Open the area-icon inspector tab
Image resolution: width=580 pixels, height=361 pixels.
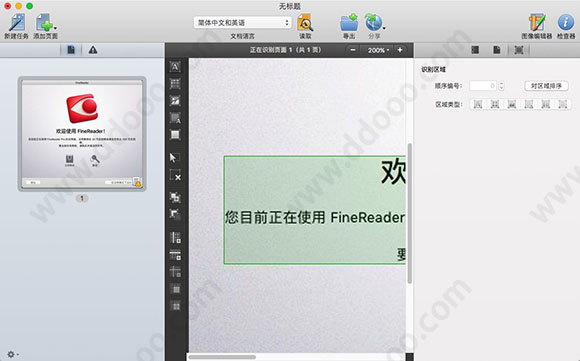[519, 50]
